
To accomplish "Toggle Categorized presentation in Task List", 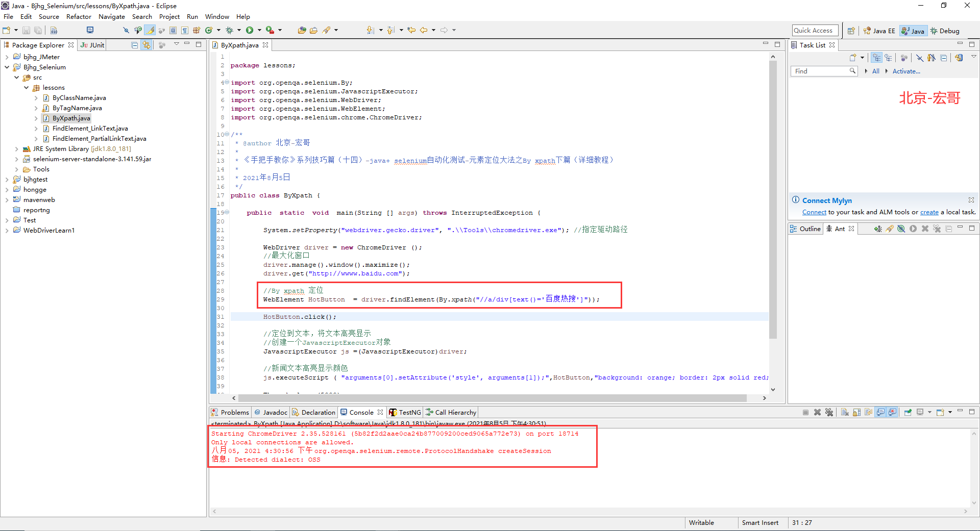I will point(876,58).
